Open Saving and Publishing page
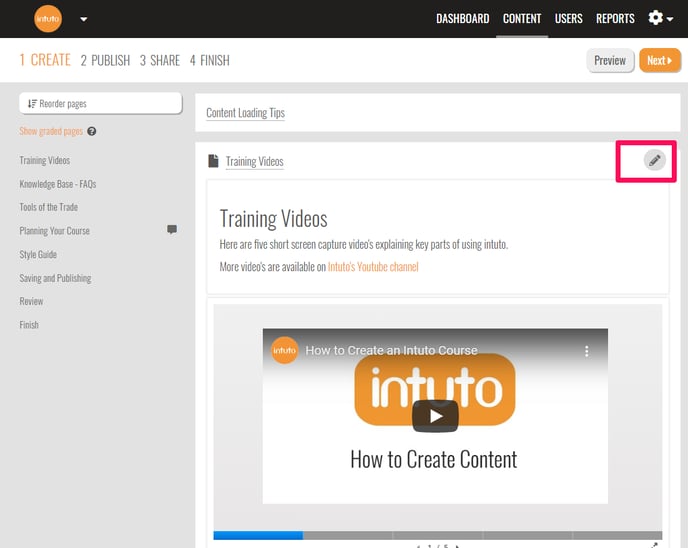This screenshot has width=688, height=548. 55,278
